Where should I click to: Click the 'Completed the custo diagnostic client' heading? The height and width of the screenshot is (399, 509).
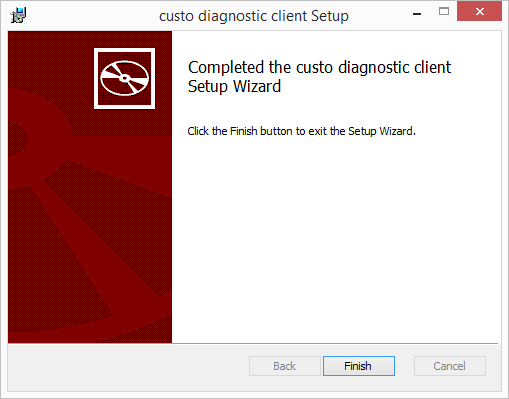pos(319,67)
